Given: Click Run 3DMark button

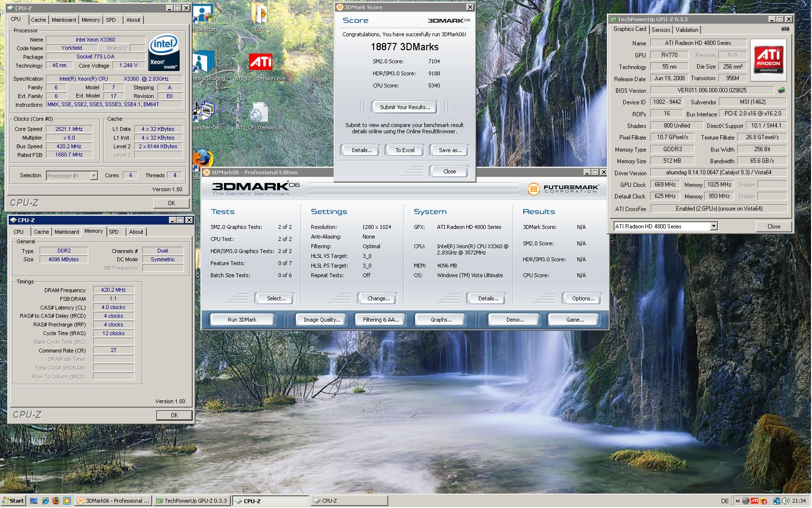Looking at the screenshot, I should (x=242, y=320).
